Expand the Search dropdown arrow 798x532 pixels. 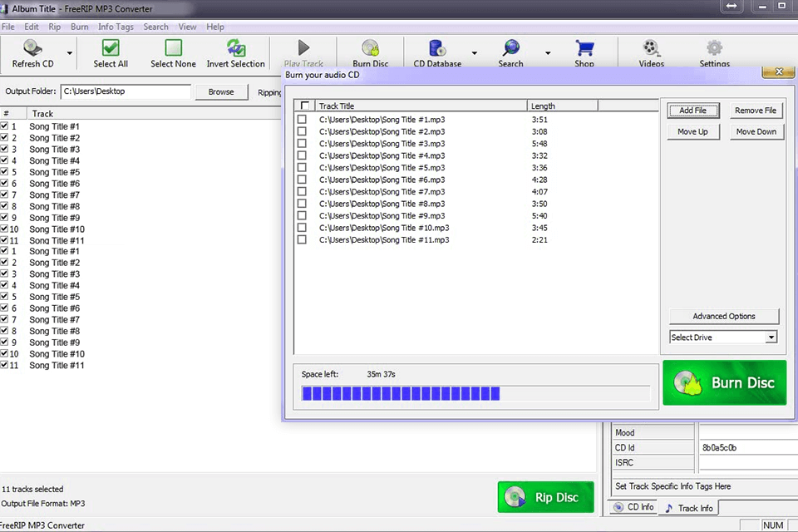click(x=548, y=53)
